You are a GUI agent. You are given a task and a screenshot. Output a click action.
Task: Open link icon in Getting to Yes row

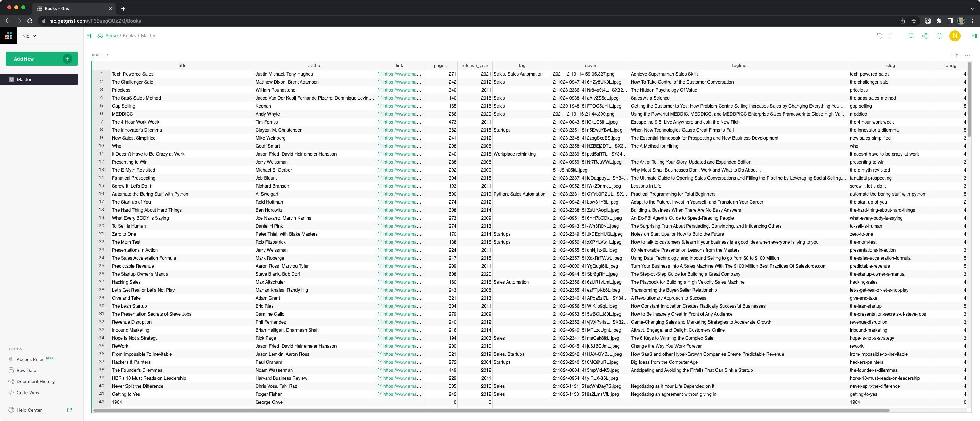380,394
